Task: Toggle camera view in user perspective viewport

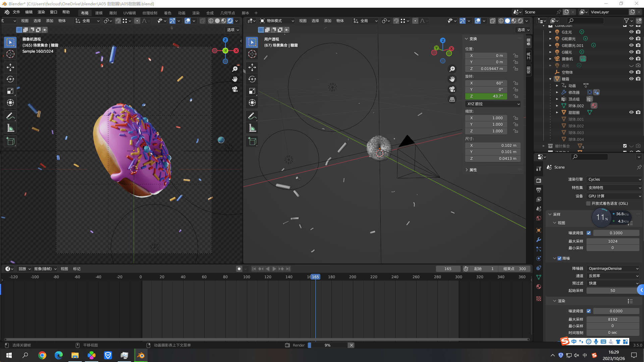Action: pyautogui.click(x=452, y=89)
